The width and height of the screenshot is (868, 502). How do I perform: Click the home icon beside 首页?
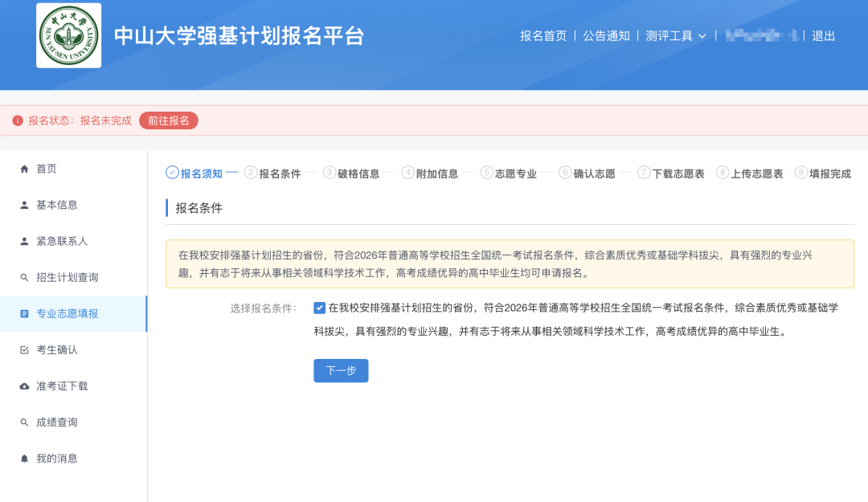(x=23, y=168)
